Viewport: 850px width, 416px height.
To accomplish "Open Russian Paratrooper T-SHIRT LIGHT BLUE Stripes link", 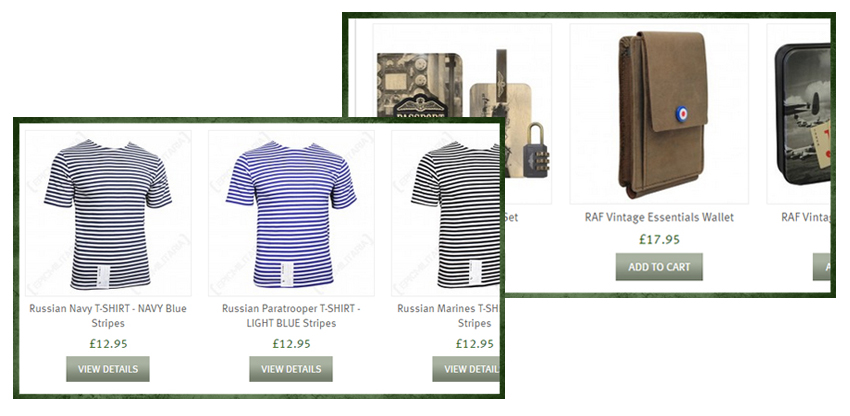I will pos(291,316).
